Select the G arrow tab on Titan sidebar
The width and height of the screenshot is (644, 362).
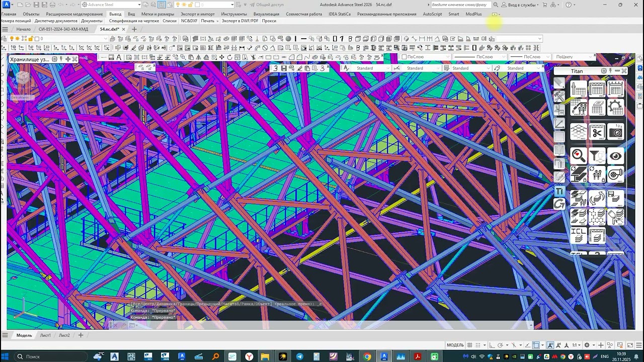[559, 204]
